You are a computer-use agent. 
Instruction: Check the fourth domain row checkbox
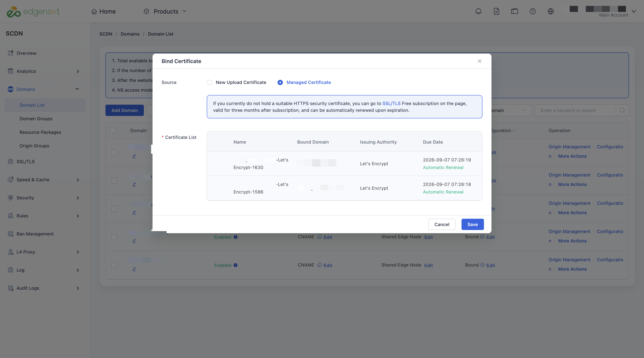click(114, 237)
